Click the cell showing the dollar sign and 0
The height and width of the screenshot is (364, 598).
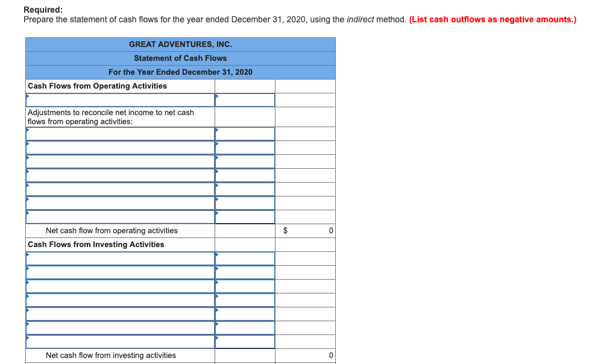coord(305,230)
